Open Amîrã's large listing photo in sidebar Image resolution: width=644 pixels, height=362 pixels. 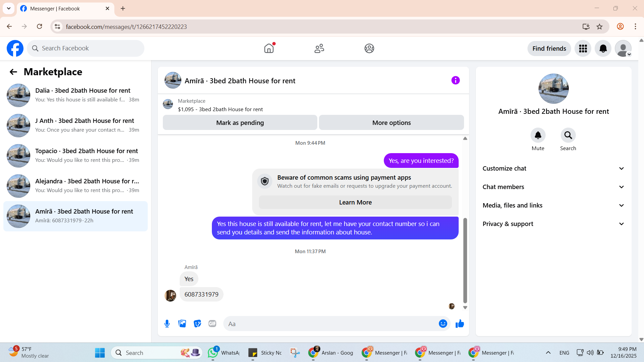coord(554,89)
